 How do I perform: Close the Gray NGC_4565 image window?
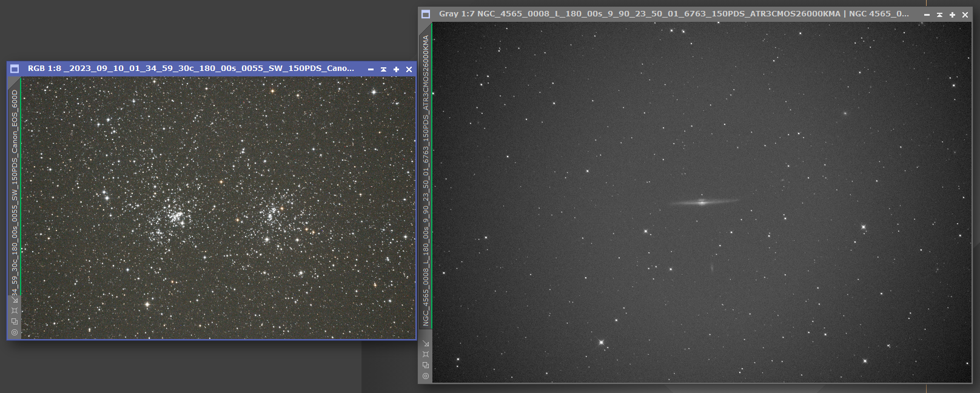[x=965, y=15]
